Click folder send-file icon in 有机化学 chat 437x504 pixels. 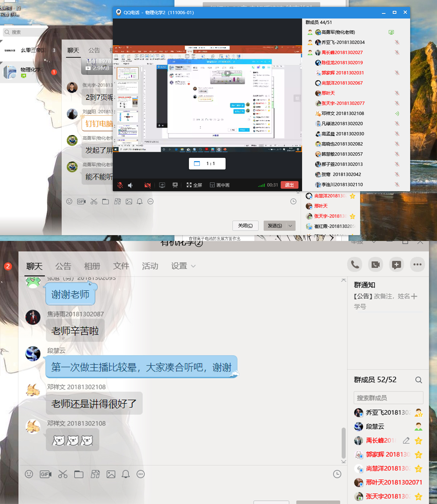coord(79,474)
